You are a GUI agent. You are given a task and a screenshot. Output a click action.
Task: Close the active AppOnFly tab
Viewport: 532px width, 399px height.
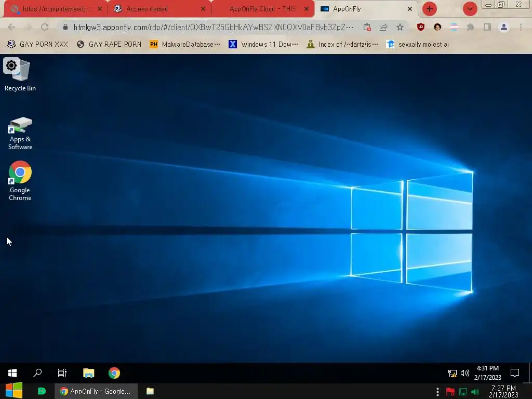click(x=410, y=9)
